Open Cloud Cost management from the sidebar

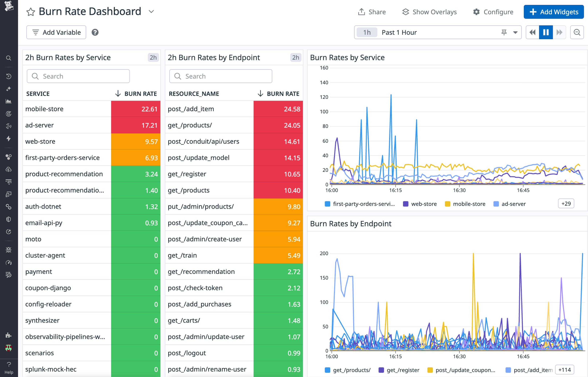click(x=9, y=169)
